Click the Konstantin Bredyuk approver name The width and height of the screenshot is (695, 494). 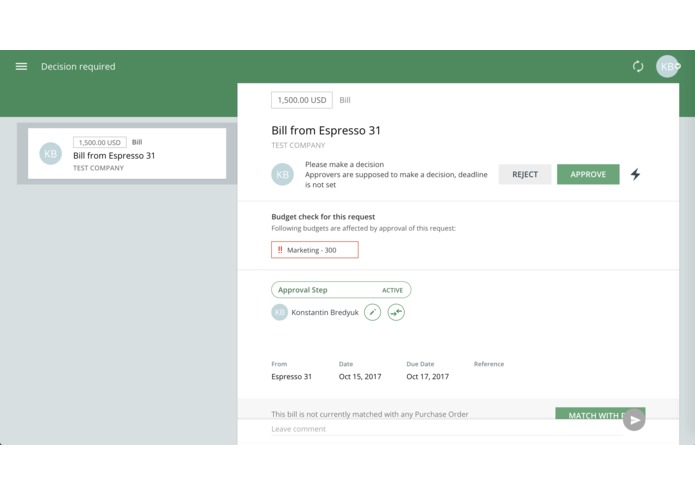pyautogui.click(x=325, y=312)
